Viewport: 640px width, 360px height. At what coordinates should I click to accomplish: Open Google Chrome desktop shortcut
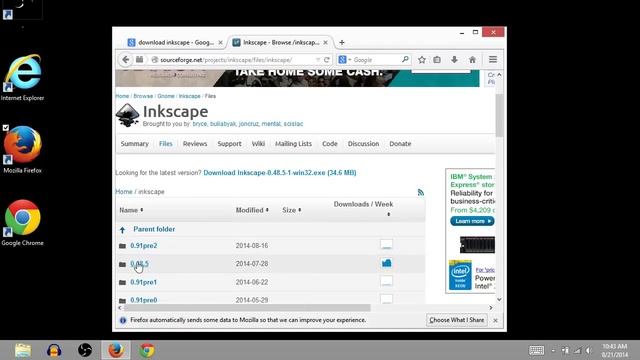pos(22,222)
